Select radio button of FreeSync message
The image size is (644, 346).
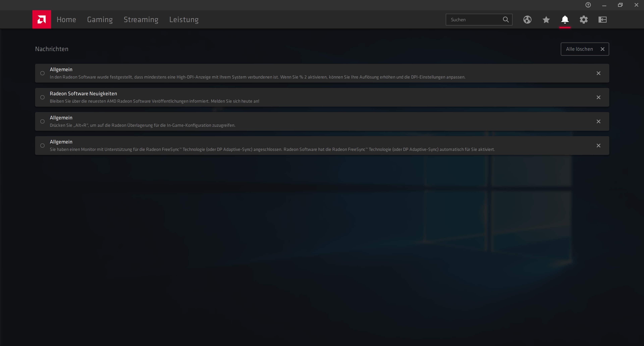click(42, 146)
